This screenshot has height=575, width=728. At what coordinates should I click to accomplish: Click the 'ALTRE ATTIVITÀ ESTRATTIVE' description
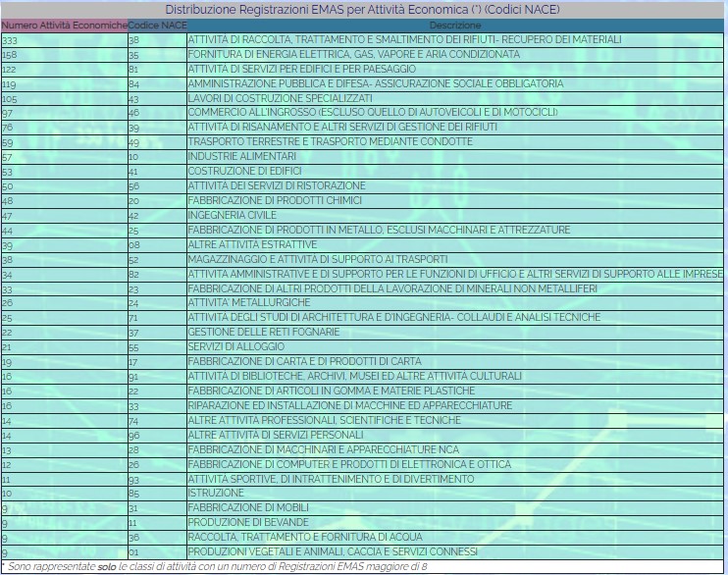coord(252,244)
